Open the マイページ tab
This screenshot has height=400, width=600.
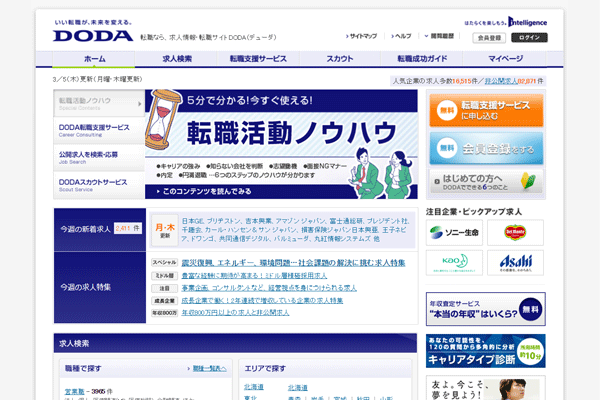click(505, 59)
